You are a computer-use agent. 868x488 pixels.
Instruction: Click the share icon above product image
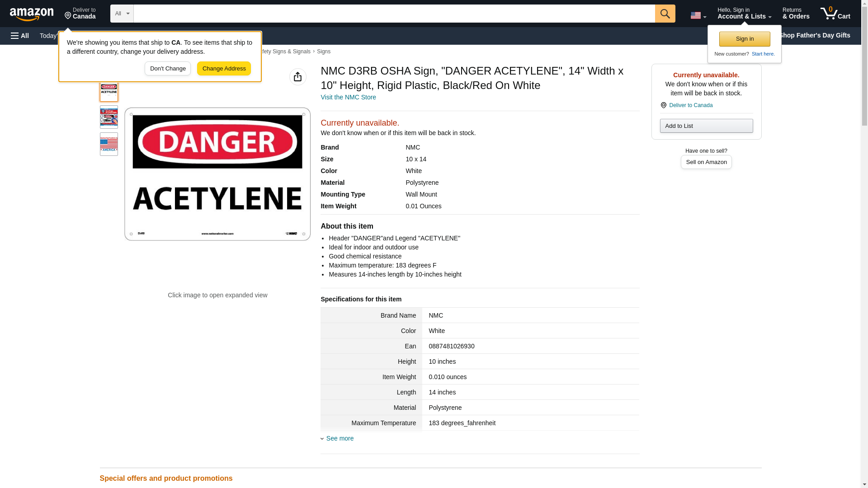pyautogui.click(x=297, y=77)
